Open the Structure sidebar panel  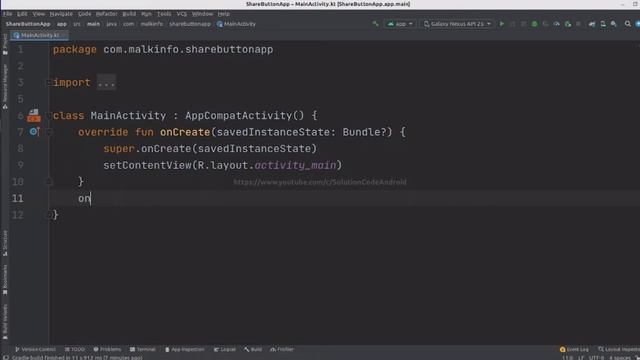5,243
